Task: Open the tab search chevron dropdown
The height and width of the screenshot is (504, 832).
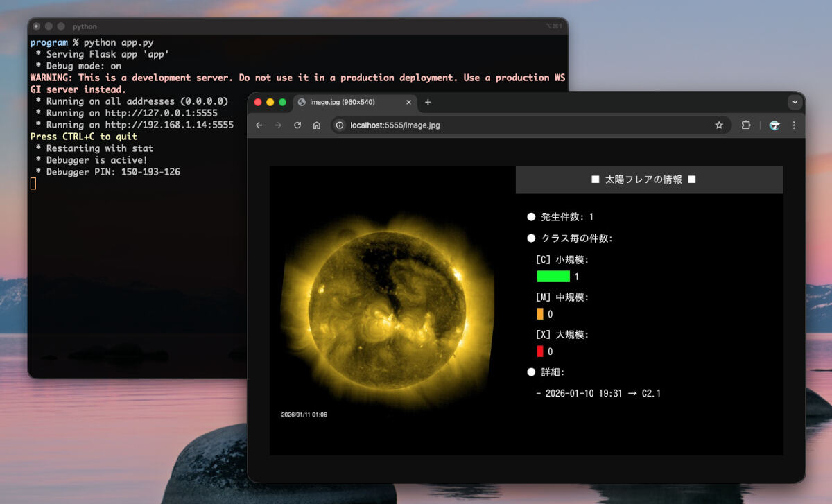Action: coord(794,102)
